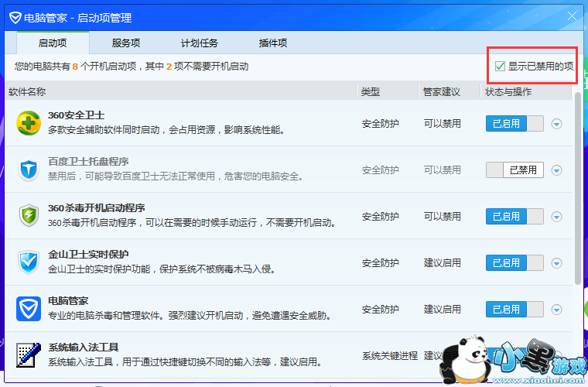Select the 360安全卫士 name text
Screen dimensions: 588x387
[x=76, y=115]
